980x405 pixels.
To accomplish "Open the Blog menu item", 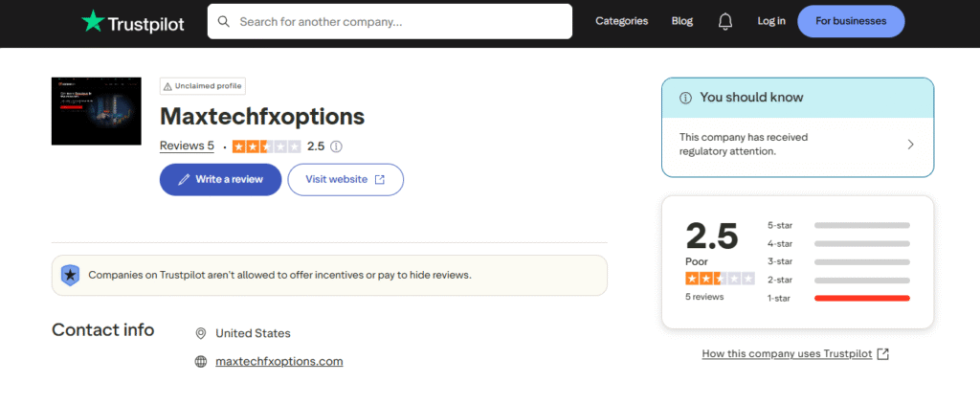I will pos(682,21).
